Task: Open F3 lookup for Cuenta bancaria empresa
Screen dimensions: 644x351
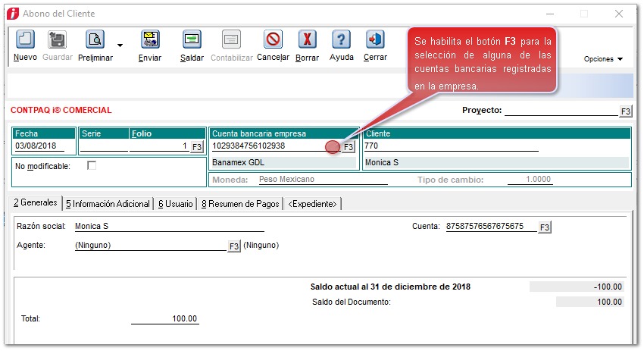Action: pyautogui.click(x=349, y=147)
